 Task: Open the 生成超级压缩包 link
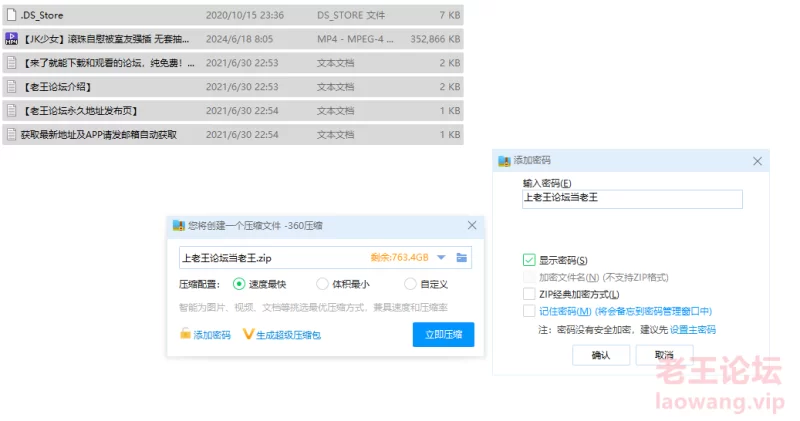(288, 335)
